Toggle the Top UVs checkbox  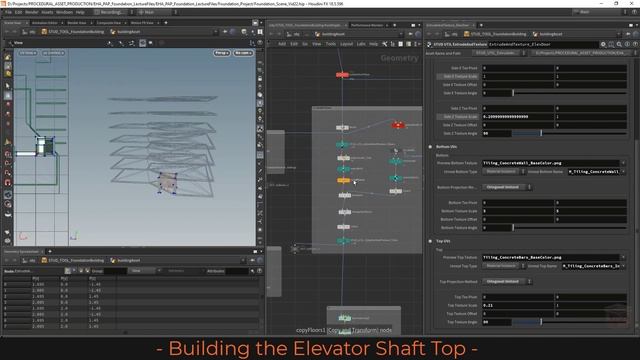[430, 241]
